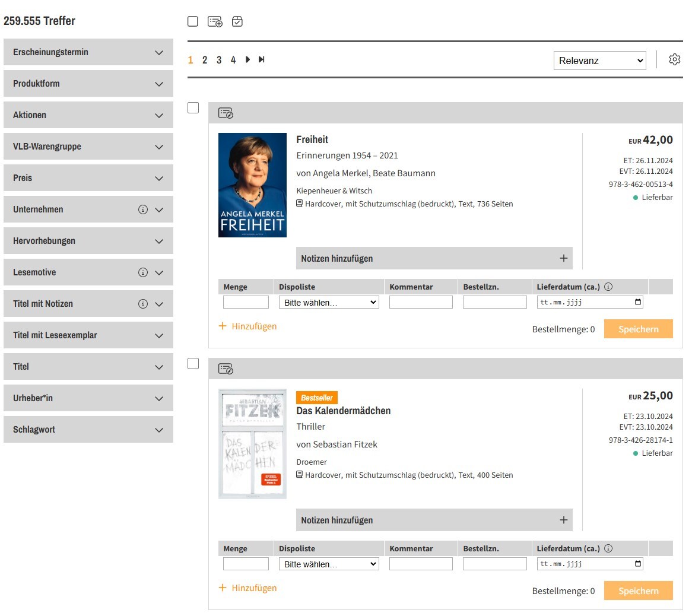Click current page number 1
This screenshot has height=616, width=692.
point(191,60)
